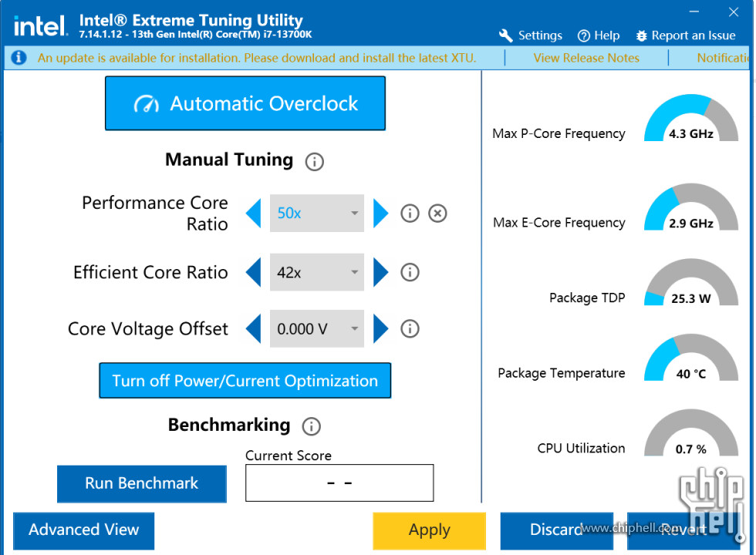Image resolution: width=756 pixels, height=555 pixels.
Task: Open Settings from the header
Action: tap(531, 35)
